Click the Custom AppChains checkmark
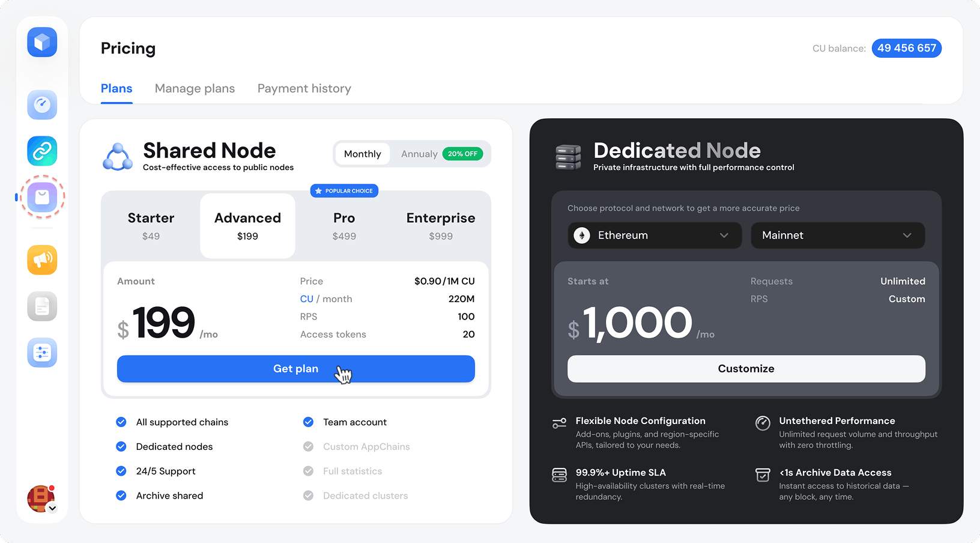The image size is (980, 543). (308, 447)
